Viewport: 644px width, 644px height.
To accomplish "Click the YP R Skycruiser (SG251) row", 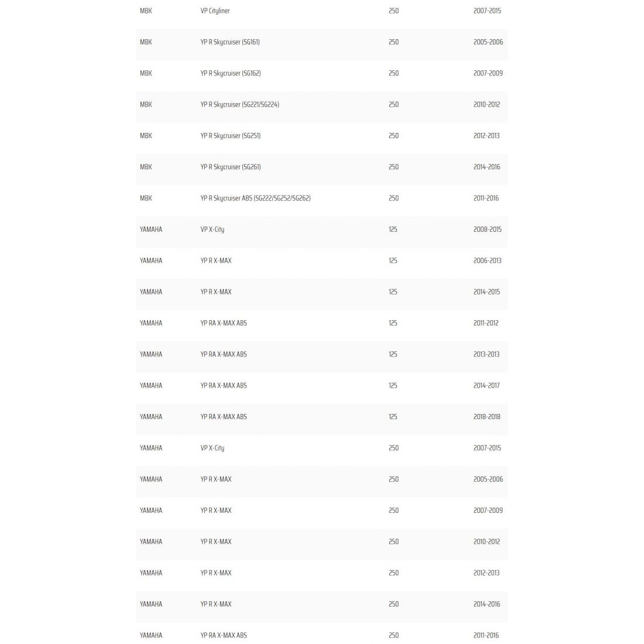I will (231, 136).
